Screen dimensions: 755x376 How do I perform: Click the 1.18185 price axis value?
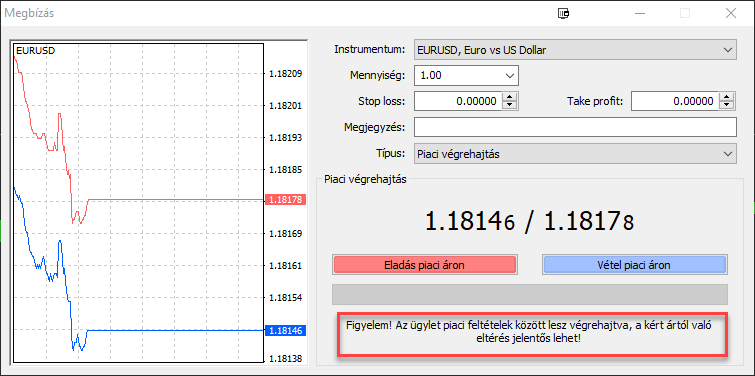[x=286, y=170]
